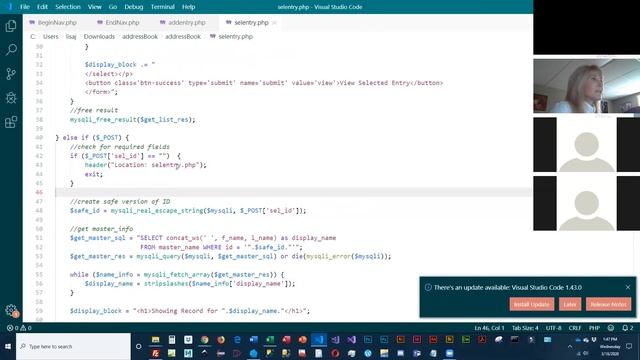Viewport: 640px width, 360px height.
Task: Open the Terminal menu
Action: (162, 7)
